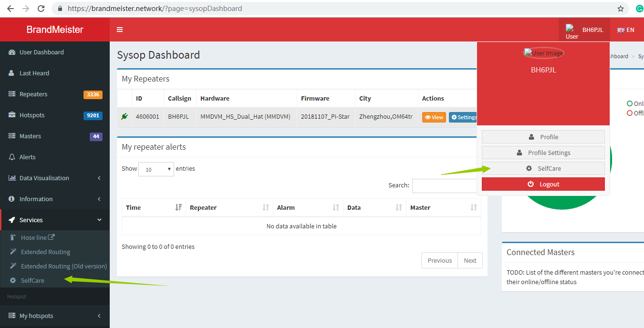Click the Repeaters 3336 badge
644x328 pixels.
(x=93, y=94)
